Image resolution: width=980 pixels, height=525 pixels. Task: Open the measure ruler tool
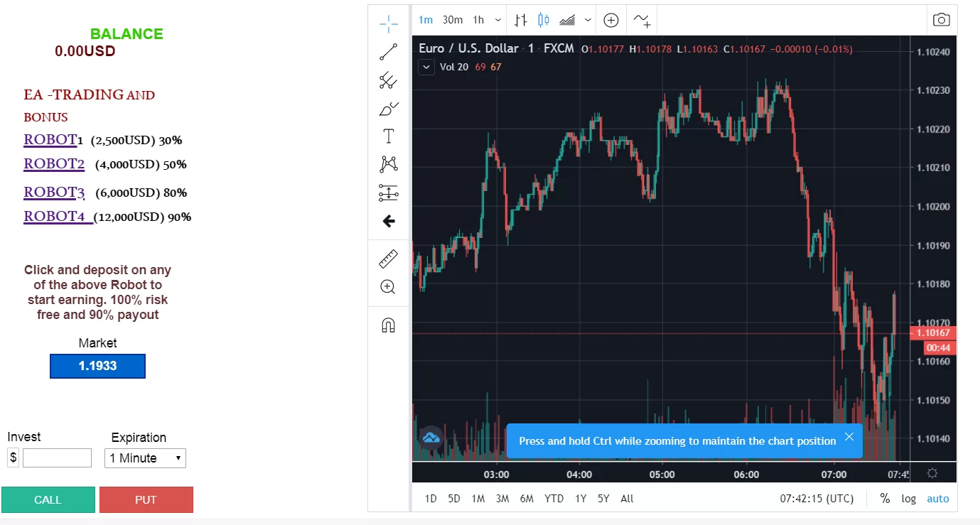click(388, 259)
